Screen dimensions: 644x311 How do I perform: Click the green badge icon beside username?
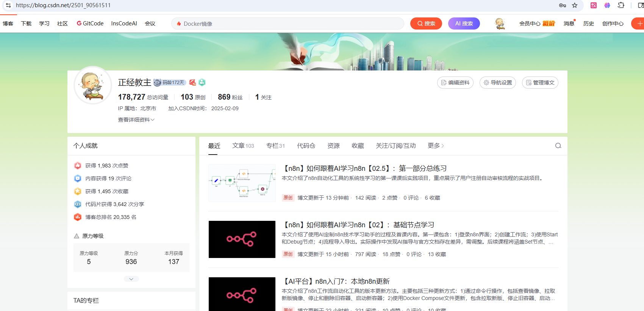202,82
